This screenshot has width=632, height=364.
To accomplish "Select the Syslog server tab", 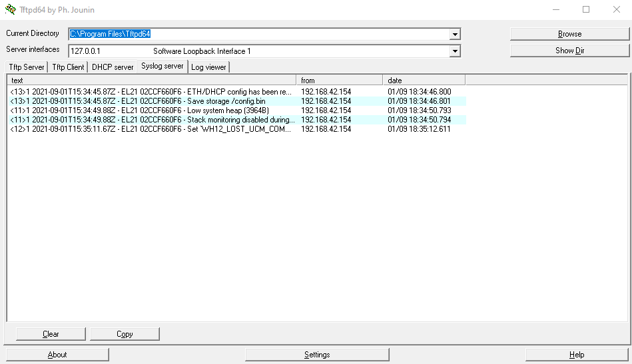I will click(x=162, y=67).
